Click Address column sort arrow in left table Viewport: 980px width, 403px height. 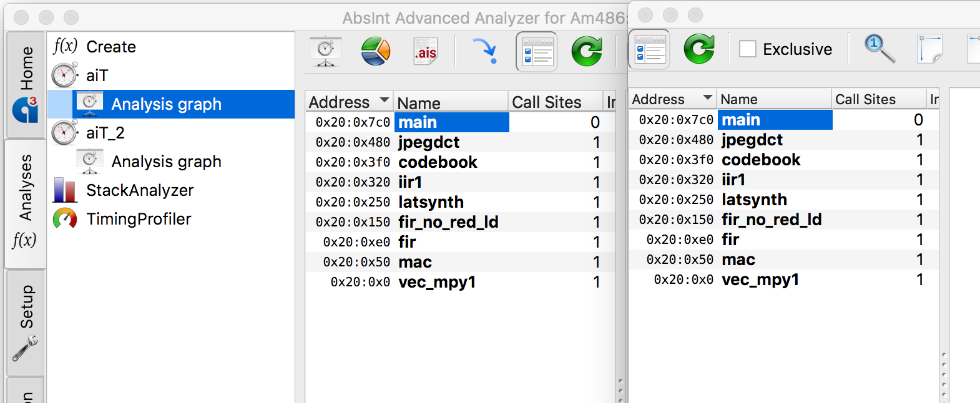pyautogui.click(x=384, y=100)
